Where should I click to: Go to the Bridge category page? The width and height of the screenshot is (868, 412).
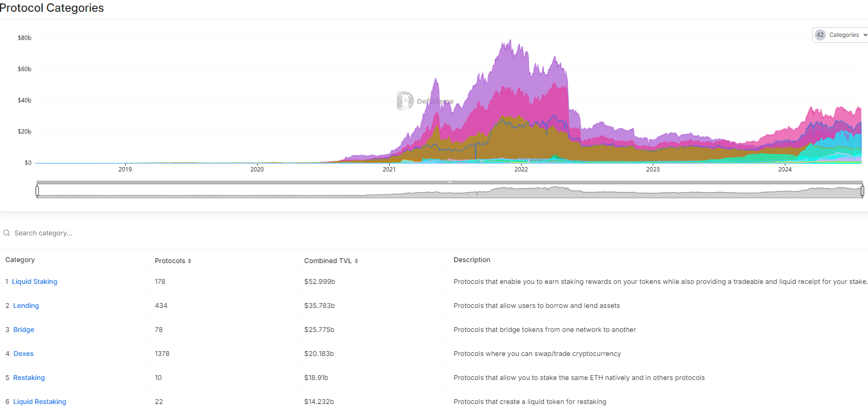pos(24,330)
